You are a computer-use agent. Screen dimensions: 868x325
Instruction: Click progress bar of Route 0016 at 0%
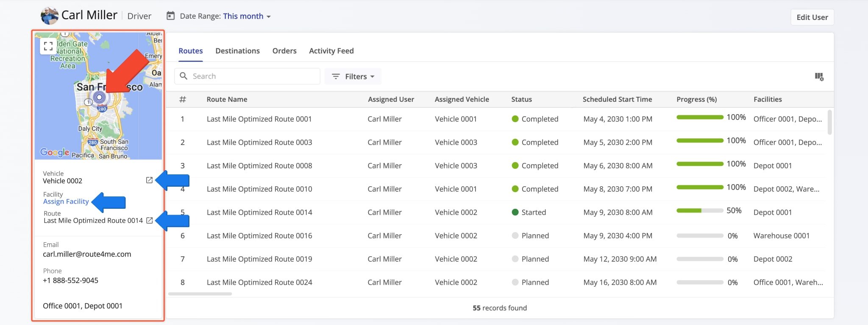pos(700,235)
